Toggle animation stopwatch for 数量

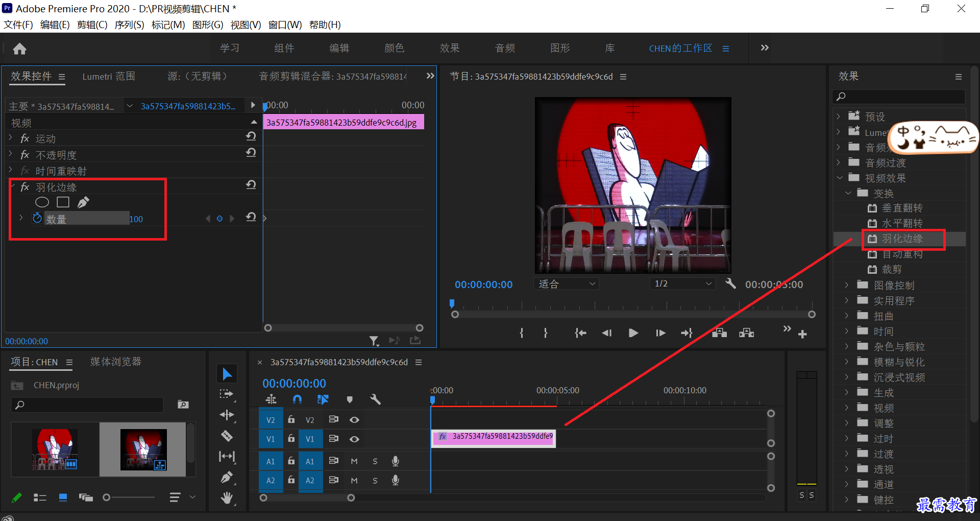[37, 218]
